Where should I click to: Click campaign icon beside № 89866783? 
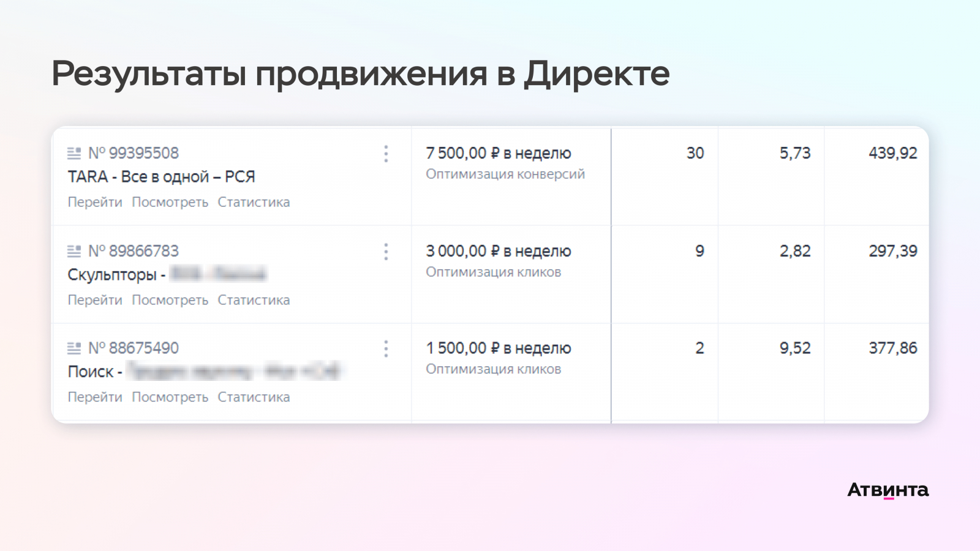point(74,251)
